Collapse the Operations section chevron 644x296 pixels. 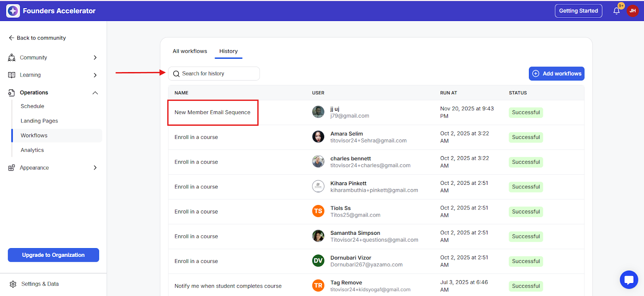coord(95,93)
